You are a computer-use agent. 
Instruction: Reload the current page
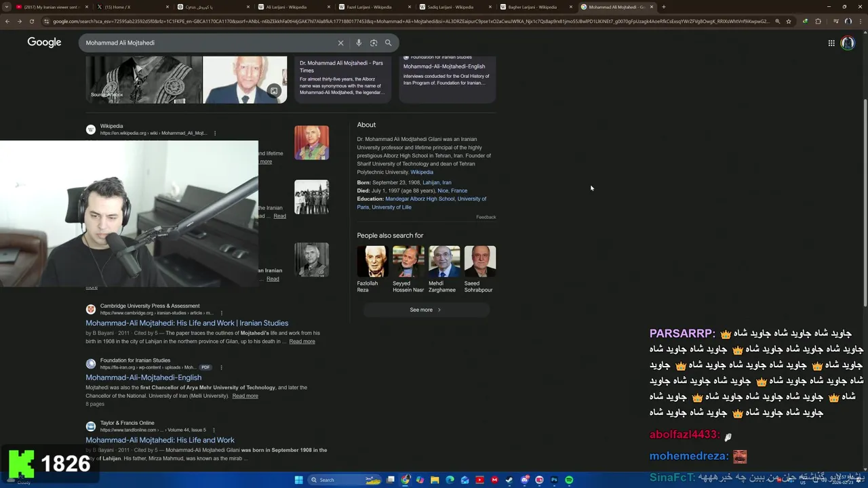pos(33,21)
